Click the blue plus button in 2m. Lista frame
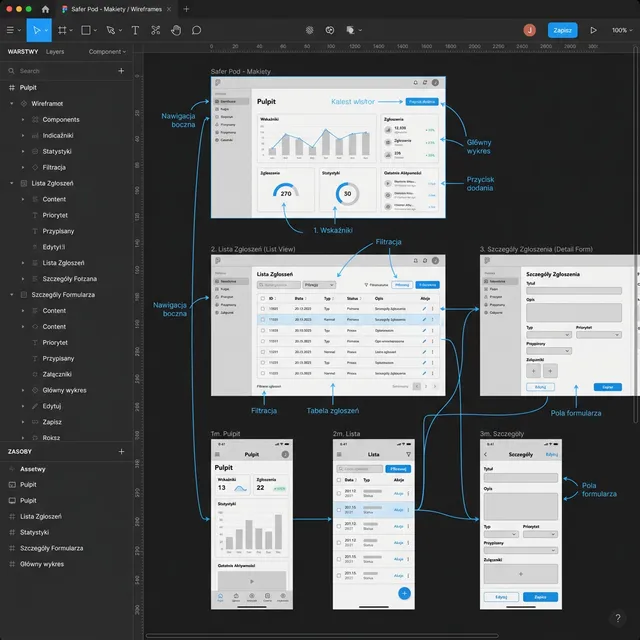 pos(404,593)
